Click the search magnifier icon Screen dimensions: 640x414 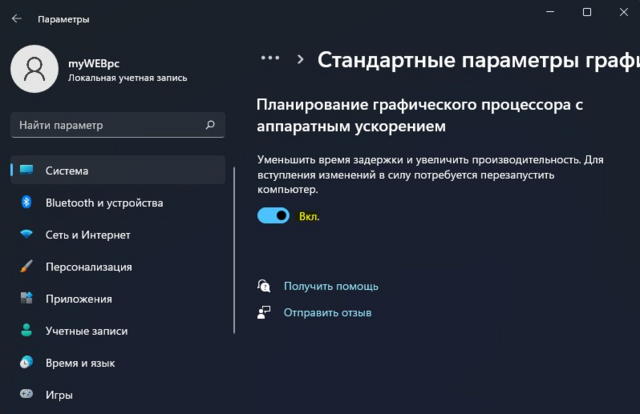tap(210, 126)
